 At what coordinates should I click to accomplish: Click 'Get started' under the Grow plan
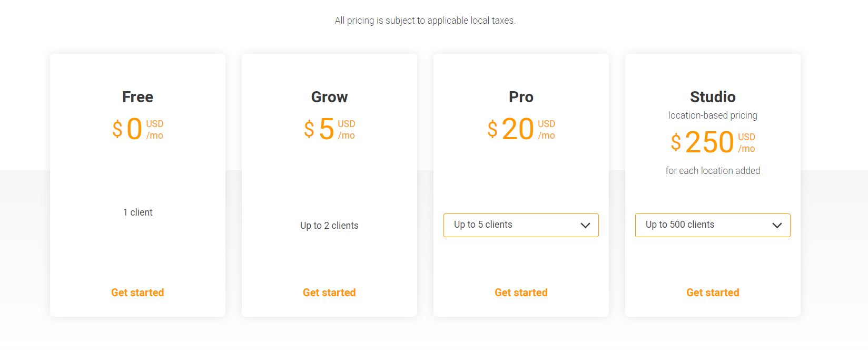(x=329, y=293)
